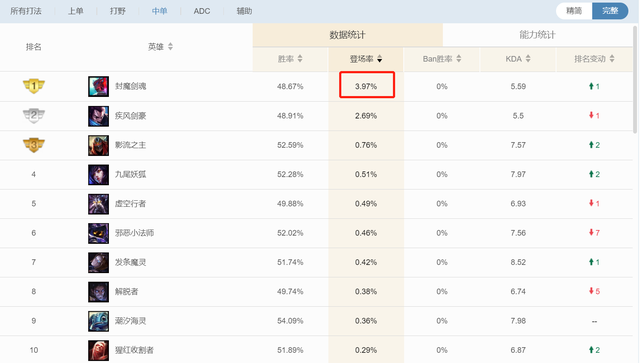Screen dimensions: 640x363
Task: Open 影流之主 champion name link
Action: point(131,145)
